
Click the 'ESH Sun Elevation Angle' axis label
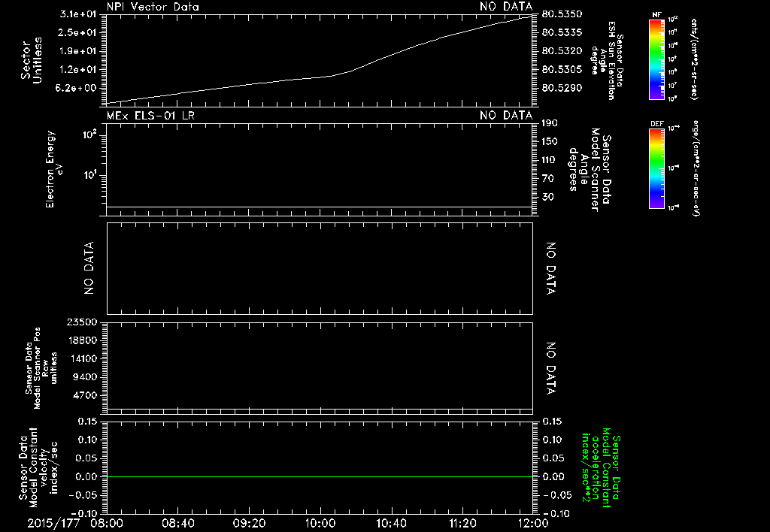tap(608, 60)
